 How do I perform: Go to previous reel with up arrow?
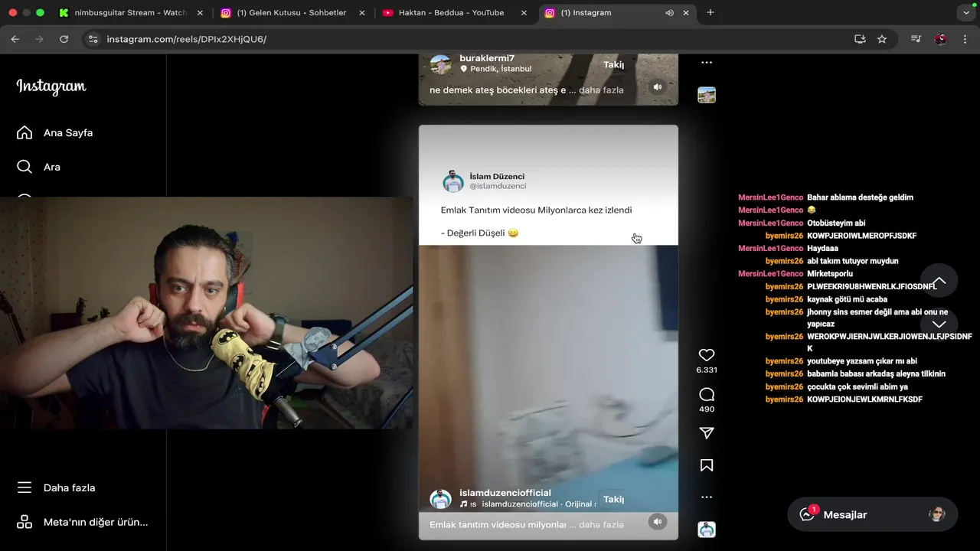939,281
